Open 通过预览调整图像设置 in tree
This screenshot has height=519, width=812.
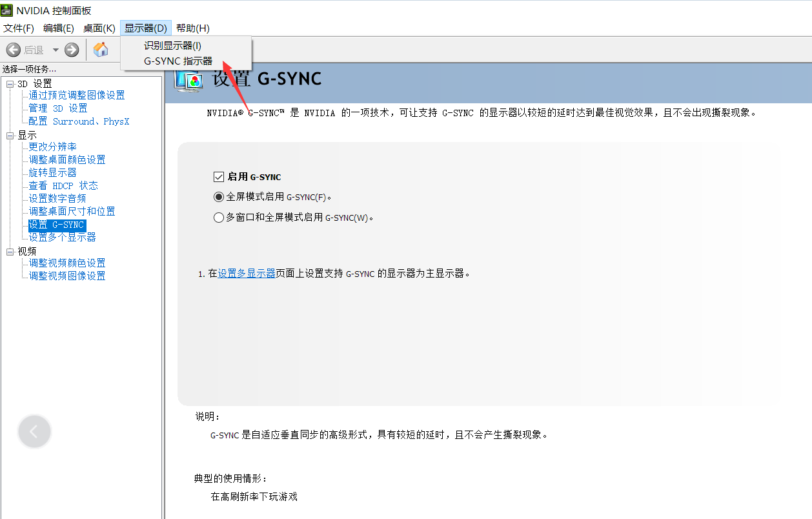pyautogui.click(x=77, y=95)
